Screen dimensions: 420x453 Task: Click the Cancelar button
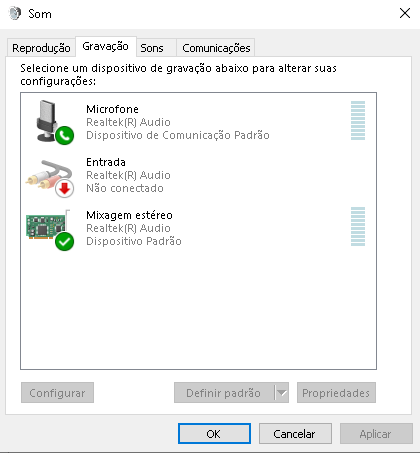click(295, 434)
